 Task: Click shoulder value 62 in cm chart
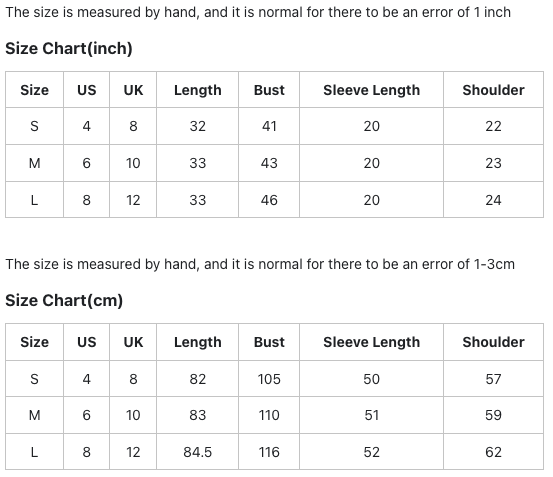point(493,452)
